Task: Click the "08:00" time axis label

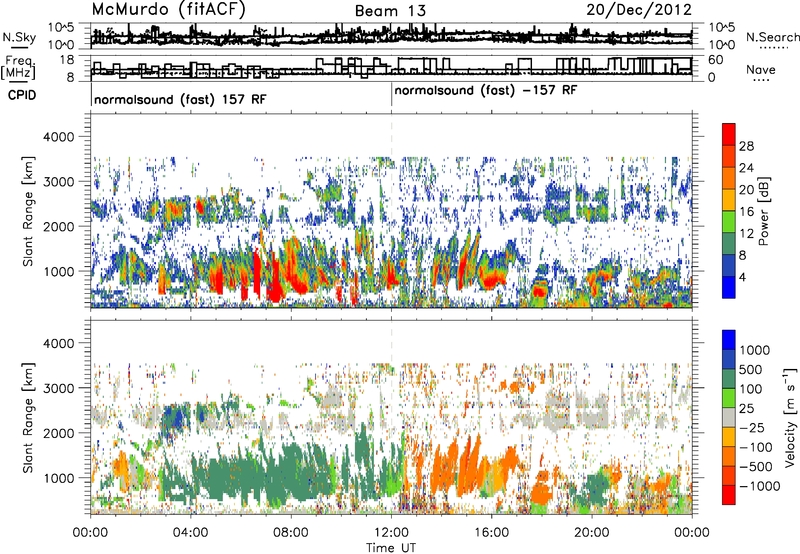Action: tap(291, 533)
